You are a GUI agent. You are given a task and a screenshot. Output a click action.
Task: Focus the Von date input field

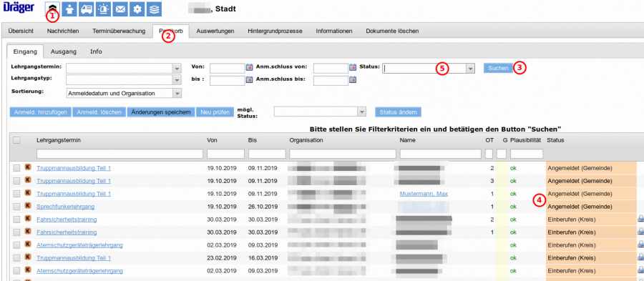tap(227, 68)
